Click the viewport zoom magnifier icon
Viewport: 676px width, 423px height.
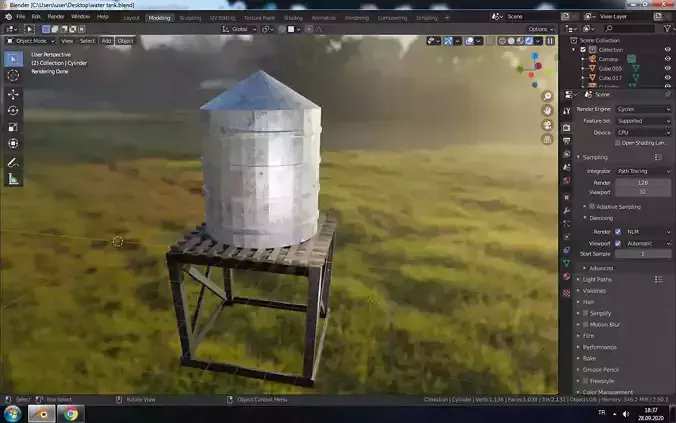pos(547,96)
